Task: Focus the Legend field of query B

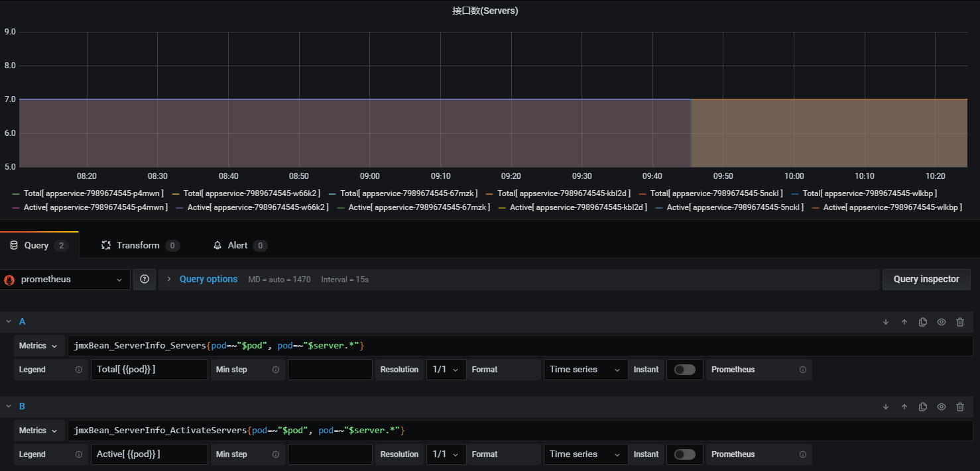Action: (149, 454)
